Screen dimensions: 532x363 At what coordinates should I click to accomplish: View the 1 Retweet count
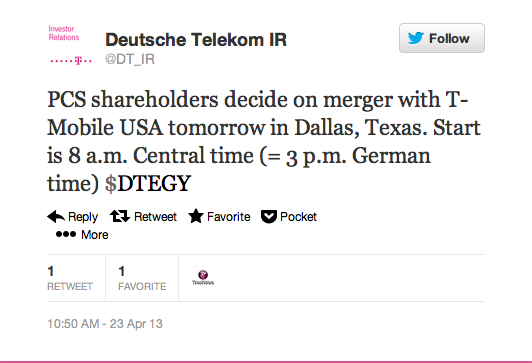pyautogui.click(x=70, y=278)
